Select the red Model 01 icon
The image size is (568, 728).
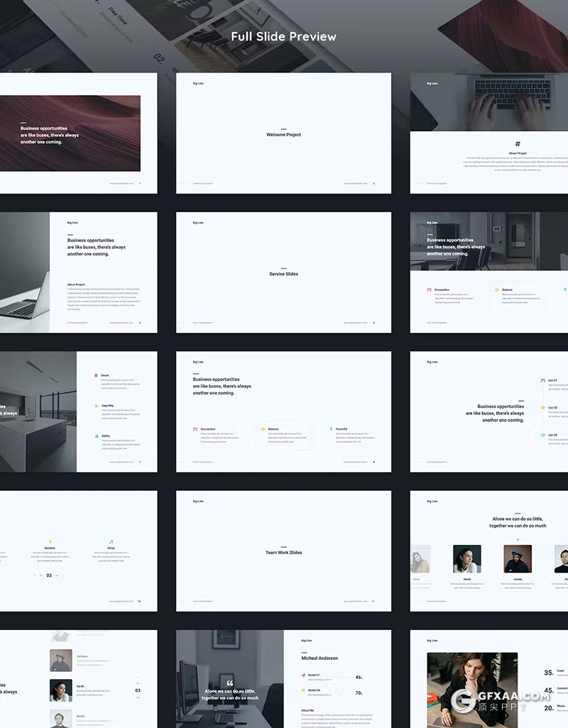click(x=303, y=675)
